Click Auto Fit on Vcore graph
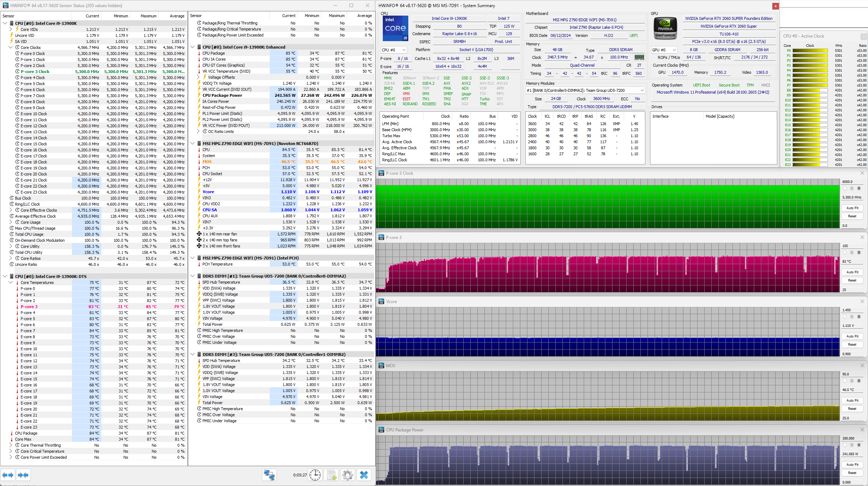Image resolution: width=868 pixels, height=486 pixels. click(852, 336)
